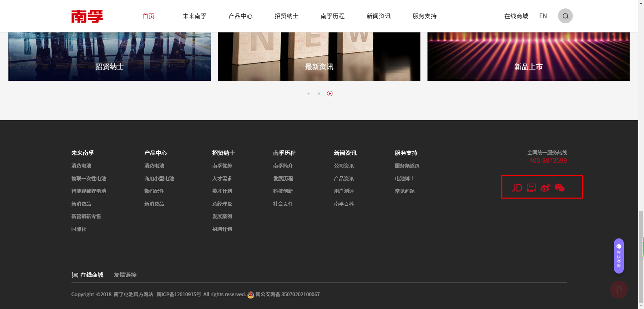This screenshot has width=644, height=309.
Task: Click the 在线商城 shopping icon in the footer
Action: point(75,275)
